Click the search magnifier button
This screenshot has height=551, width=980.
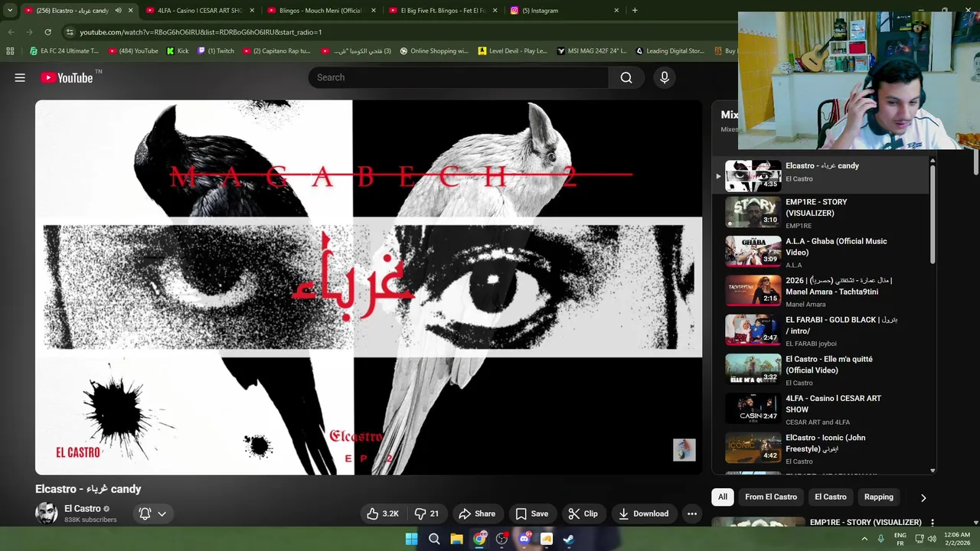pyautogui.click(x=626, y=77)
